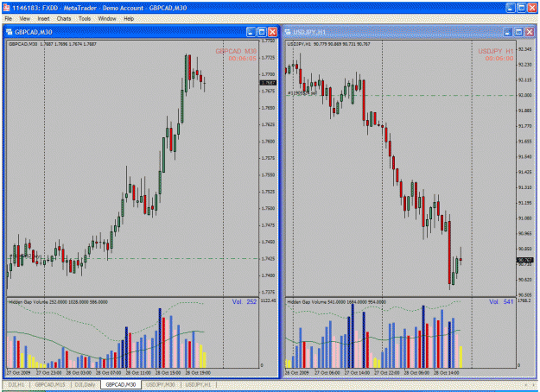Image resolution: width=540 pixels, height=392 pixels.
Task: Click the MetaTrader application icon in title bar
Action: tap(6, 8)
